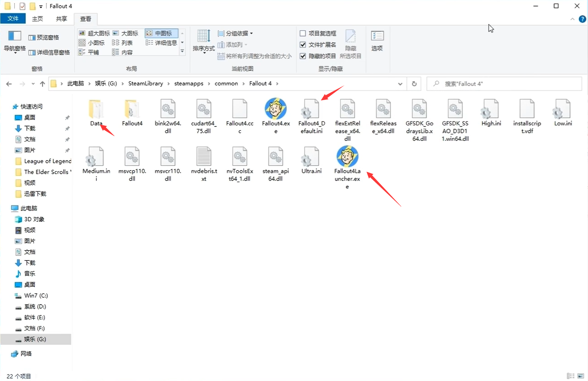Image resolution: width=588 pixels, height=381 pixels.
Task: Open the Data folder
Action: pyautogui.click(x=96, y=112)
